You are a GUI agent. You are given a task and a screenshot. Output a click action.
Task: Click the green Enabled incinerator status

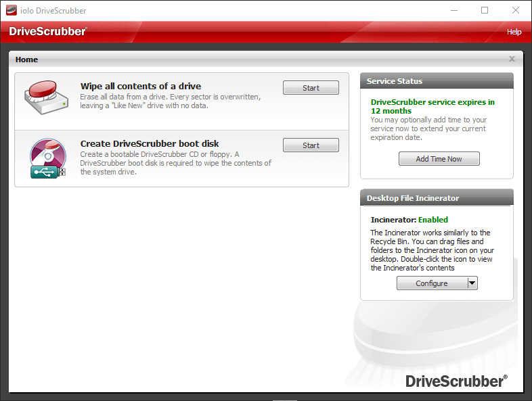433,220
